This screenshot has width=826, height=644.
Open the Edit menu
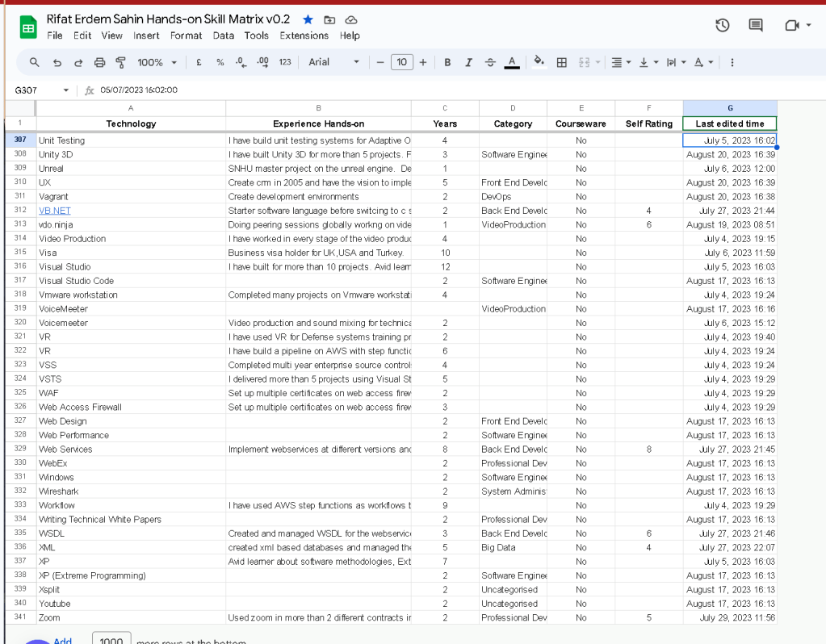pos(82,36)
